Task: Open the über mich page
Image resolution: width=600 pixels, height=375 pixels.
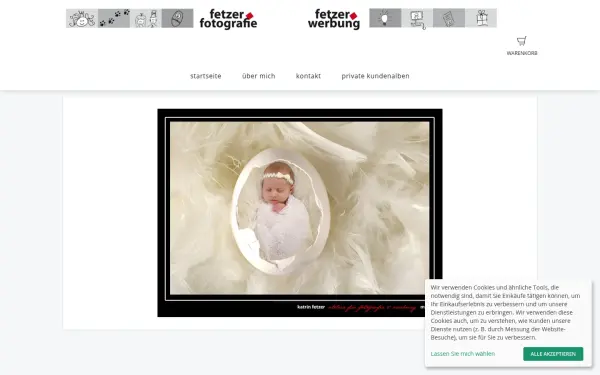Action: click(x=259, y=76)
